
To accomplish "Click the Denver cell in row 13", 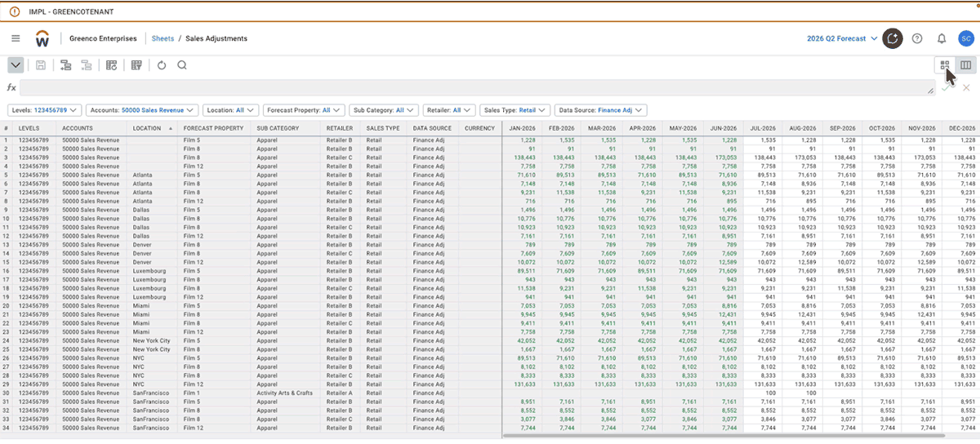I will (x=153, y=245).
